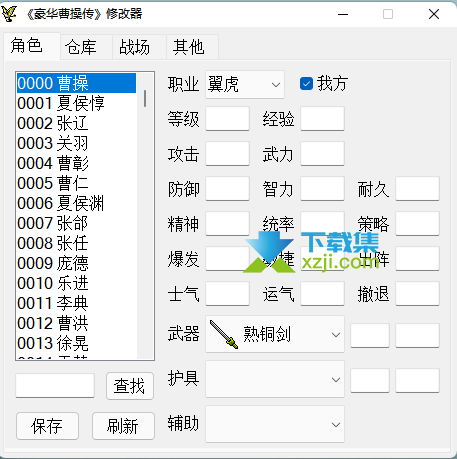Screen dimensions: 457x459
Task: Select 0012 曹洪 in the list
Action: (76, 323)
